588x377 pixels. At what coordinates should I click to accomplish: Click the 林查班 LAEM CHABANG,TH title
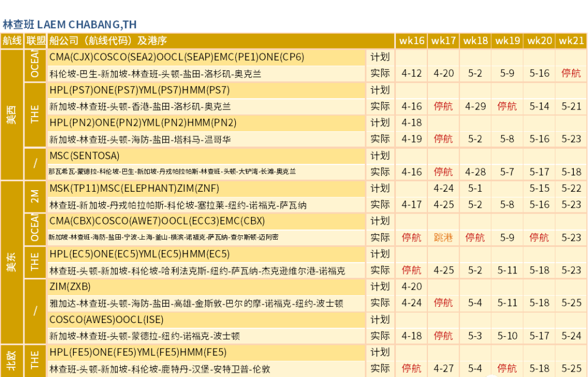point(69,25)
